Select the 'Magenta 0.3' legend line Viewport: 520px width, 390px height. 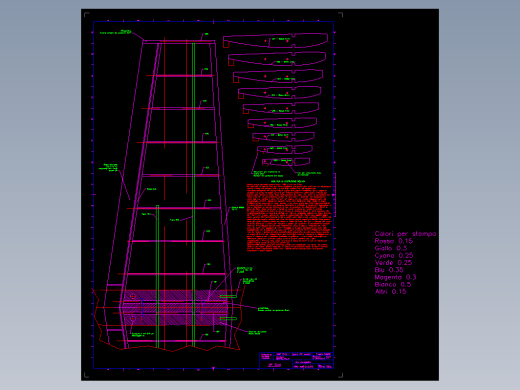coord(395,277)
